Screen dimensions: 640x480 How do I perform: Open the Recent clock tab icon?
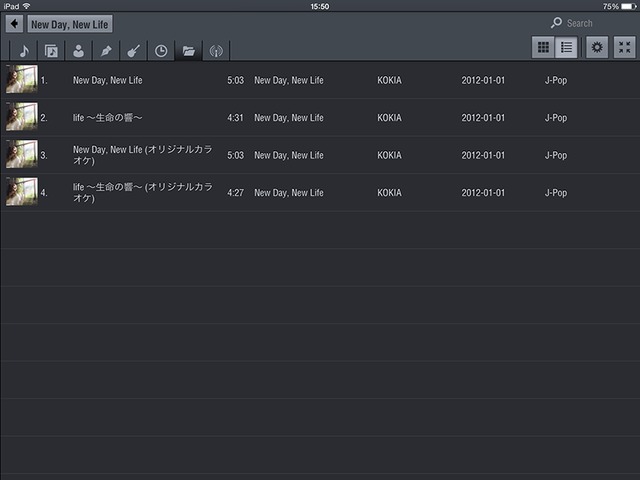pyautogui.click(x=160, y=51)
